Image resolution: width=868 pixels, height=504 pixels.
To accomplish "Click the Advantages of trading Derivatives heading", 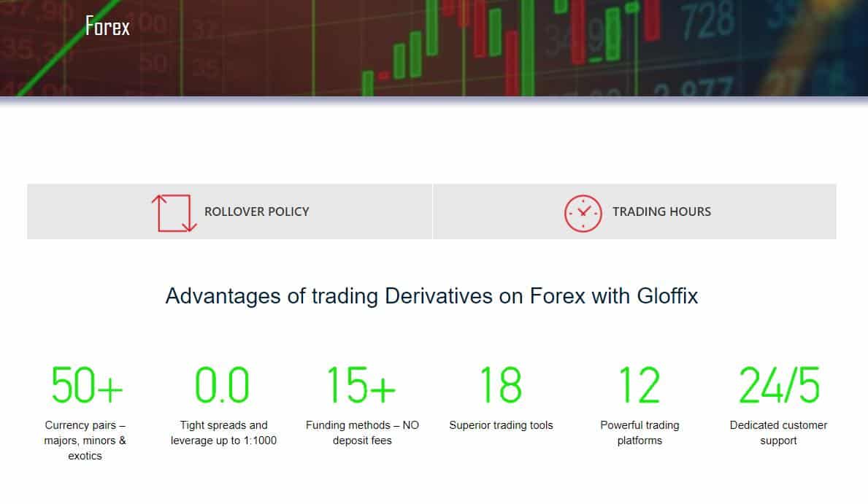I will tap(431, 296).
